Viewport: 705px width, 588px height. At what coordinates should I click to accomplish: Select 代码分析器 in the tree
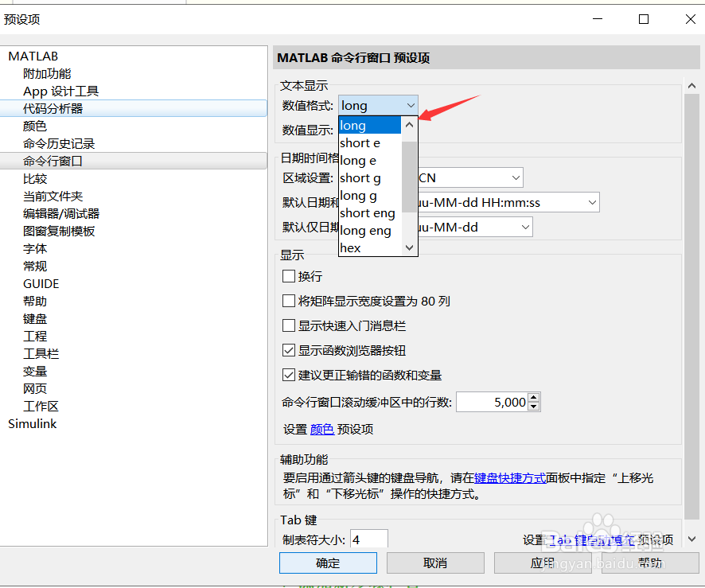coord(134,108)
